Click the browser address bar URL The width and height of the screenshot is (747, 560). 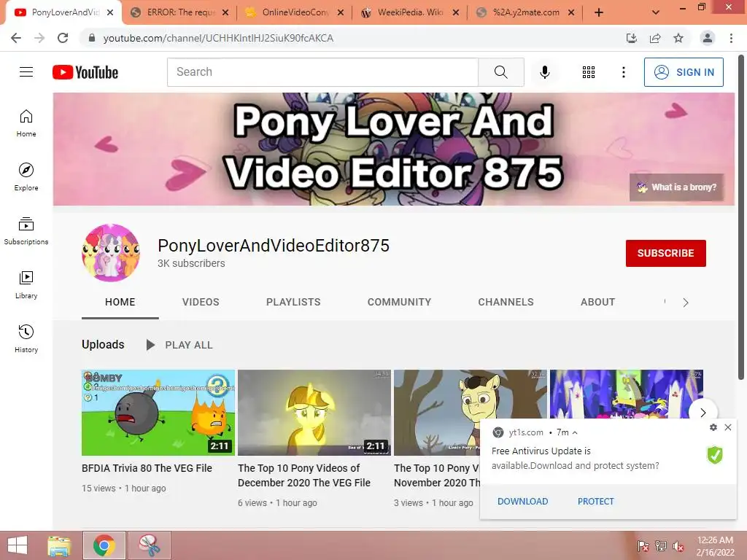point(218,38)
